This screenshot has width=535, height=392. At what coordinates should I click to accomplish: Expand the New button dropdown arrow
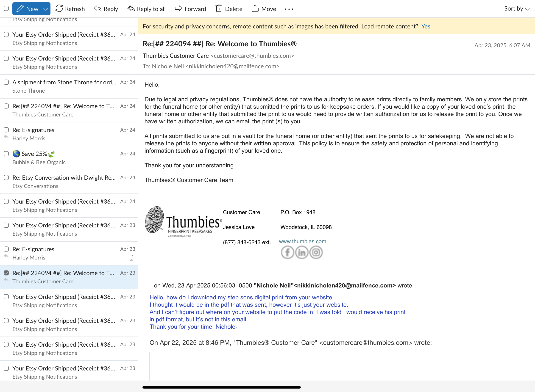point(45,9)
